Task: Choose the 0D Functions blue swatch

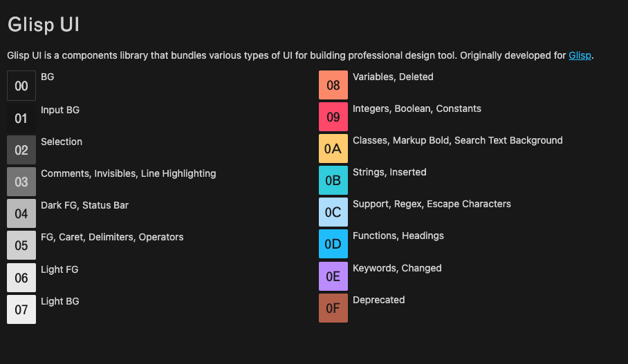Action: 333,244
